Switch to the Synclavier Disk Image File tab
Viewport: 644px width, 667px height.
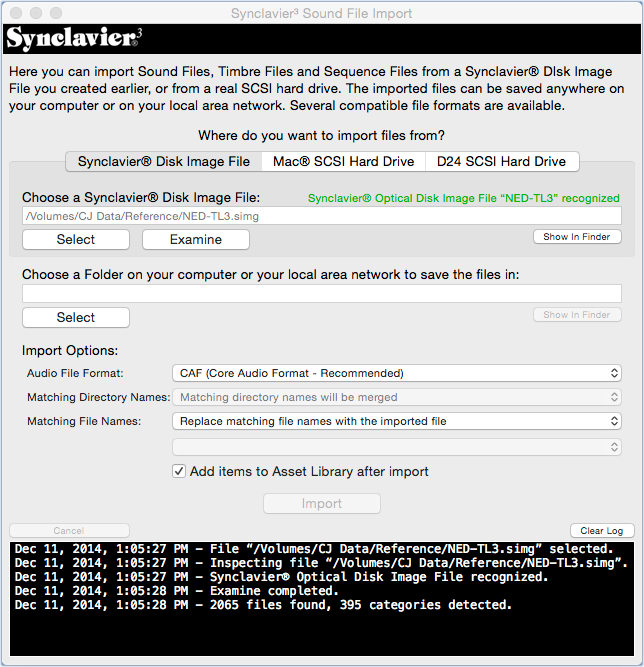click(164, 161)
